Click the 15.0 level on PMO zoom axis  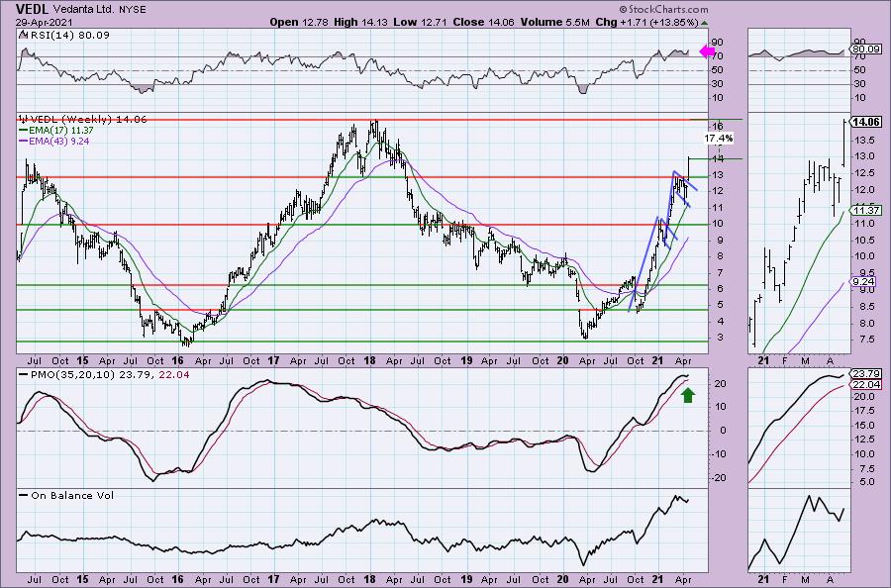click(866, 426)
